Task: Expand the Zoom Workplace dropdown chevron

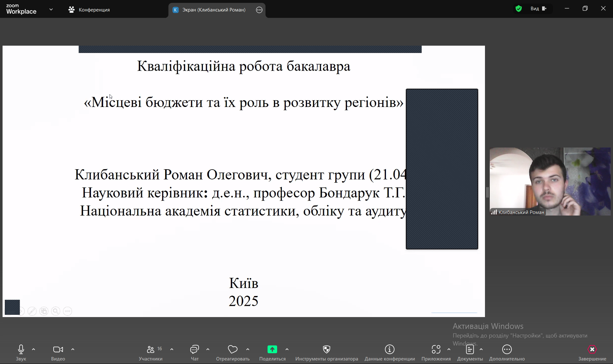Action: 51,10
